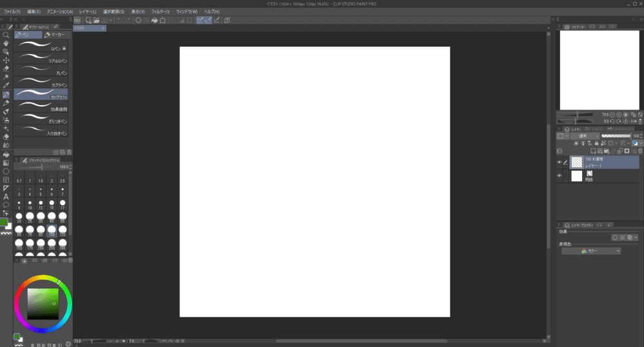Image resolution: width=644 pixels, height=347 pixels.
Task: Select the ペン sub tool group tab
Action: (x=28, y=35)
